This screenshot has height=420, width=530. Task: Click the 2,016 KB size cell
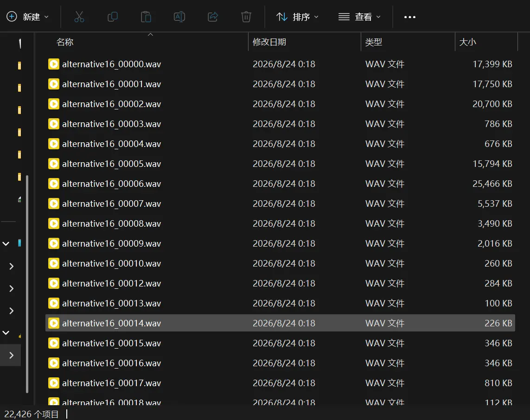point(495,243)
